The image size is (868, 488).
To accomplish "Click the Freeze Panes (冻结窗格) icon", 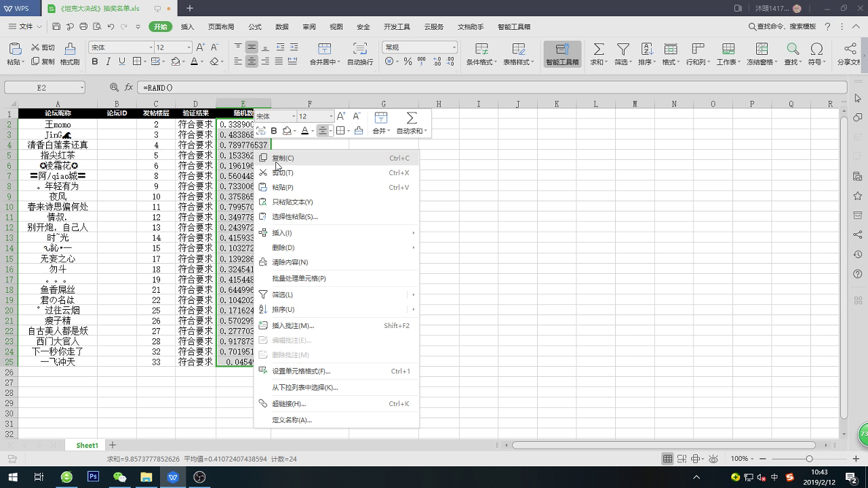I will [760, 49].
